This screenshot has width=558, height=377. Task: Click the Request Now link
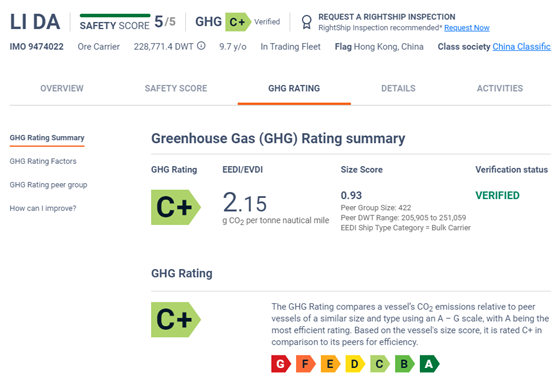point(467,28)
